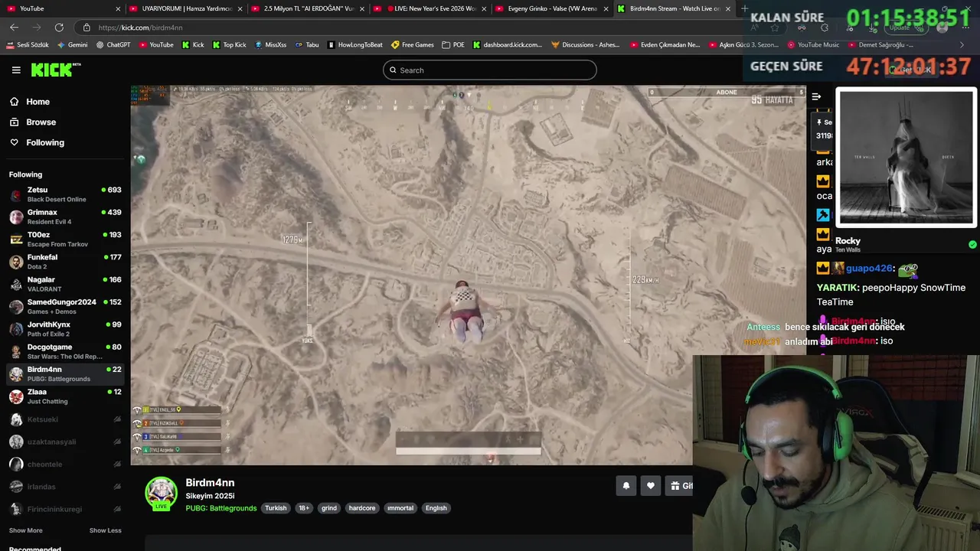Open the new tab button

pos(744,8)
